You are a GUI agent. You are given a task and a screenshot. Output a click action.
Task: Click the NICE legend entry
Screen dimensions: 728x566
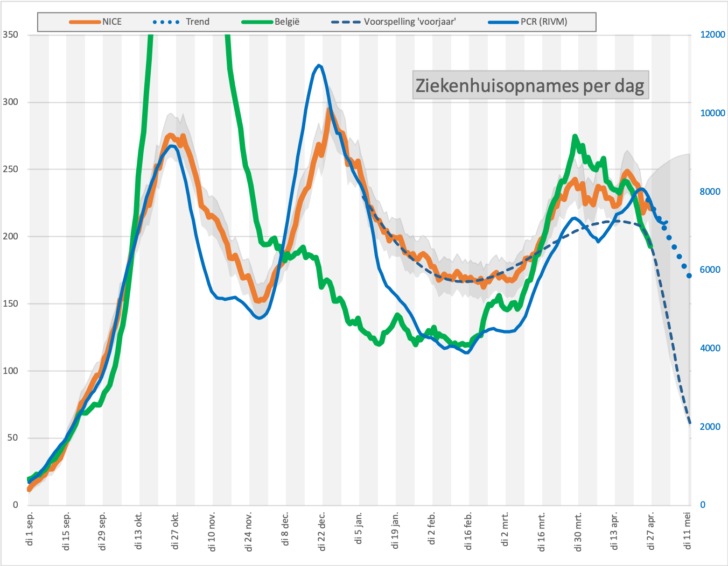96,22
